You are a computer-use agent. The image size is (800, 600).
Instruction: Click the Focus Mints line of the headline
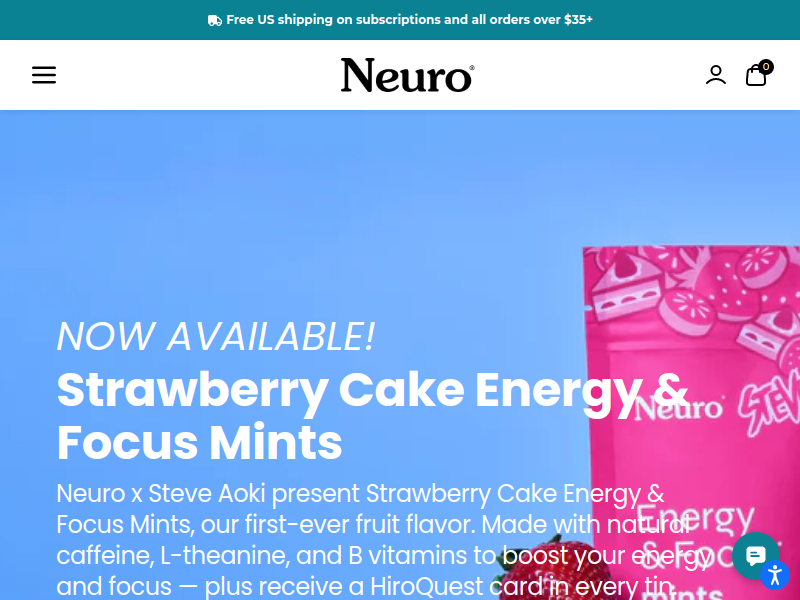tap(199, 442)
